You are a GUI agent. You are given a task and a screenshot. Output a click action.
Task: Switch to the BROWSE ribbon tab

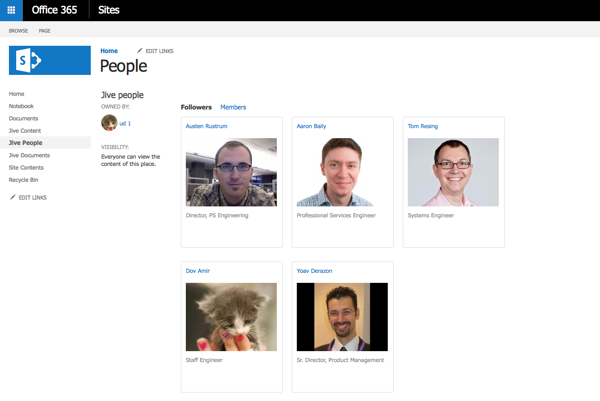tap(18, 31)
